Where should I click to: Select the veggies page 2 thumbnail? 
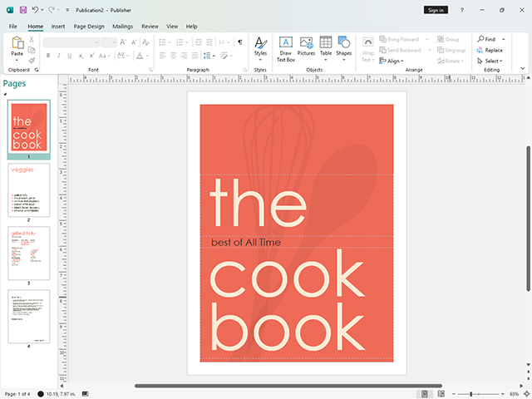[x=29, y=190]
